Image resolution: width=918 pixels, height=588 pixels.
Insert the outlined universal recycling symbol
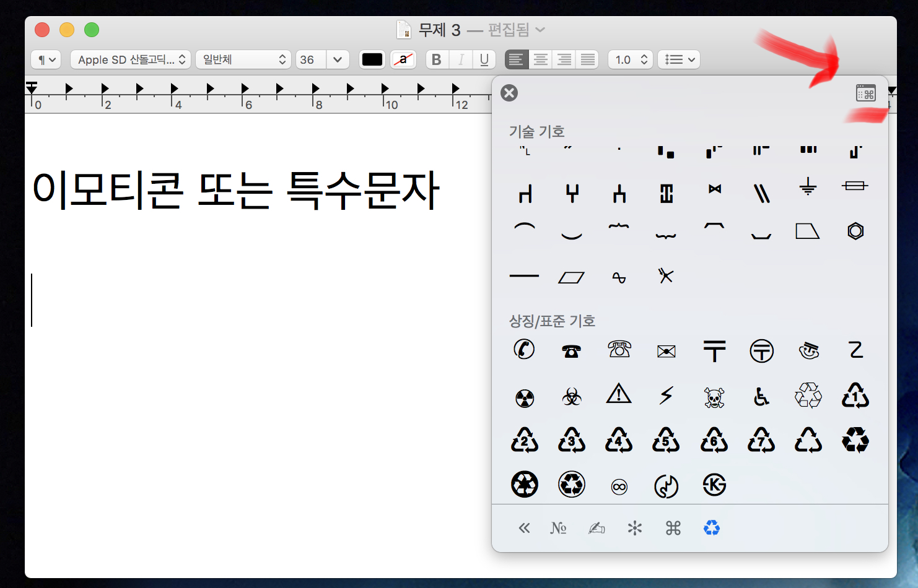point(808,395)
